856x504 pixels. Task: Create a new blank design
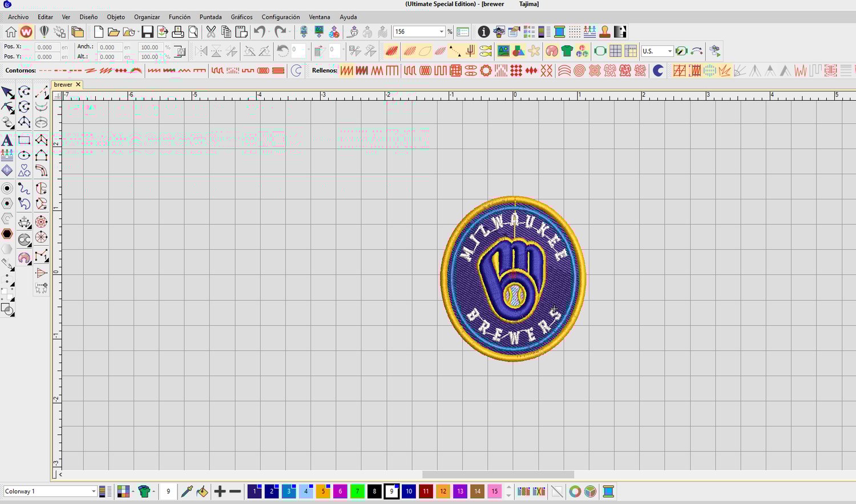[99, 32]
